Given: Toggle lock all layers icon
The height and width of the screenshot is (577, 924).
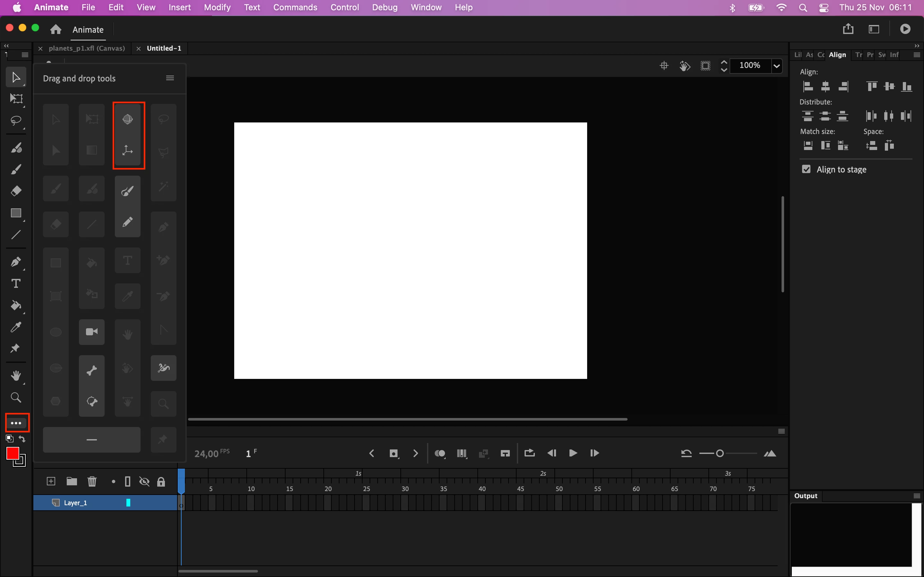Looking at the screenshot, I should pos(161,481).
